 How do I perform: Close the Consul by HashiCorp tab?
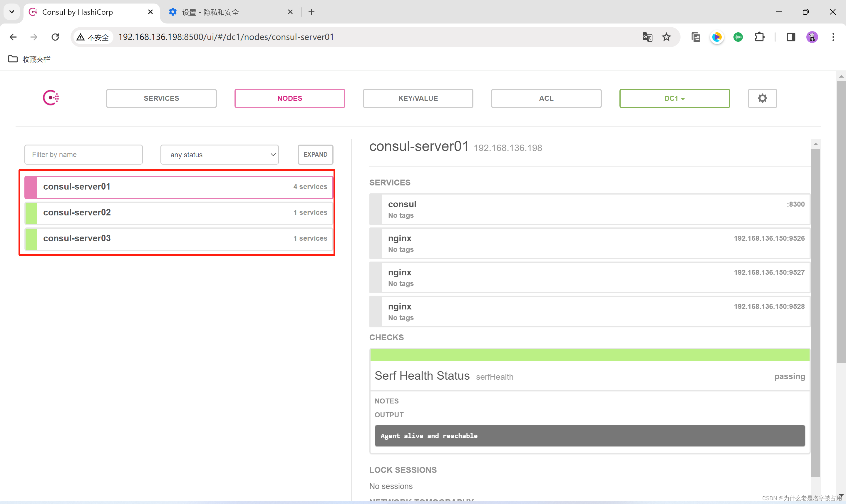click(x=150, y=12)
